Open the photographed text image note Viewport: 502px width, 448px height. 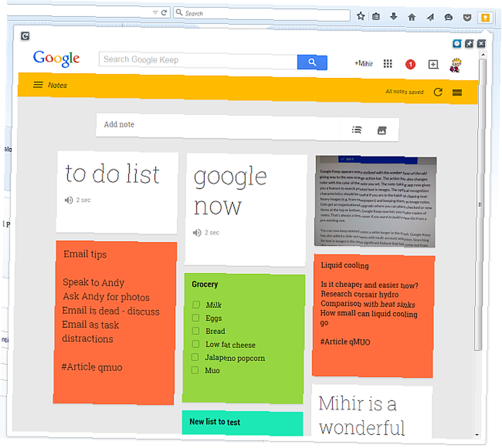coord(375,202)
